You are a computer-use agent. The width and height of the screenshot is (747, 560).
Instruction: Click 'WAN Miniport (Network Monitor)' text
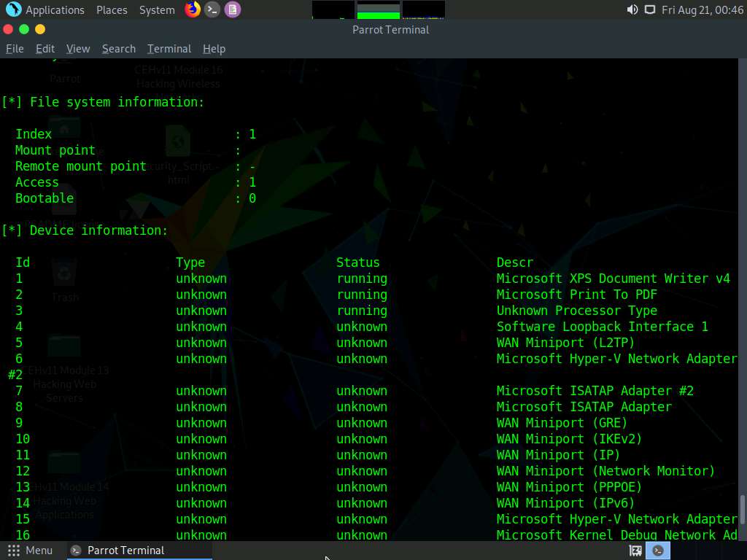click(x=606, y=471)
